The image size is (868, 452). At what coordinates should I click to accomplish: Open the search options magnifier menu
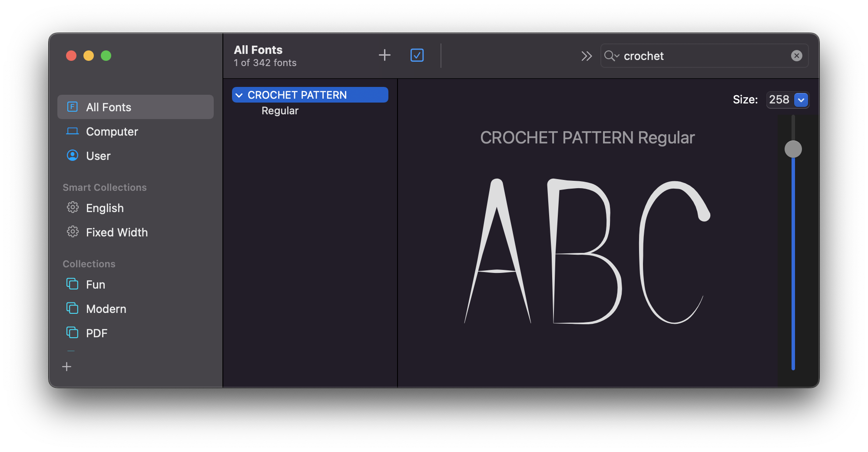(x=611, y=56)
